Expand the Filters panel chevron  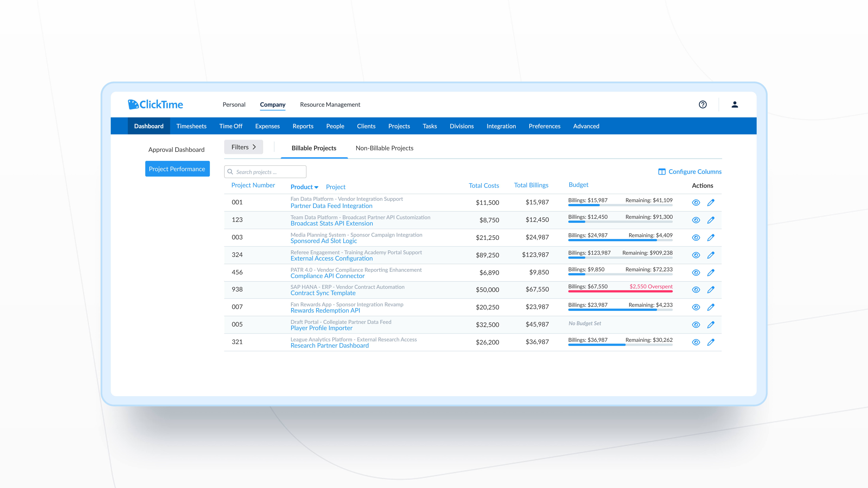(x=254, y=147)
